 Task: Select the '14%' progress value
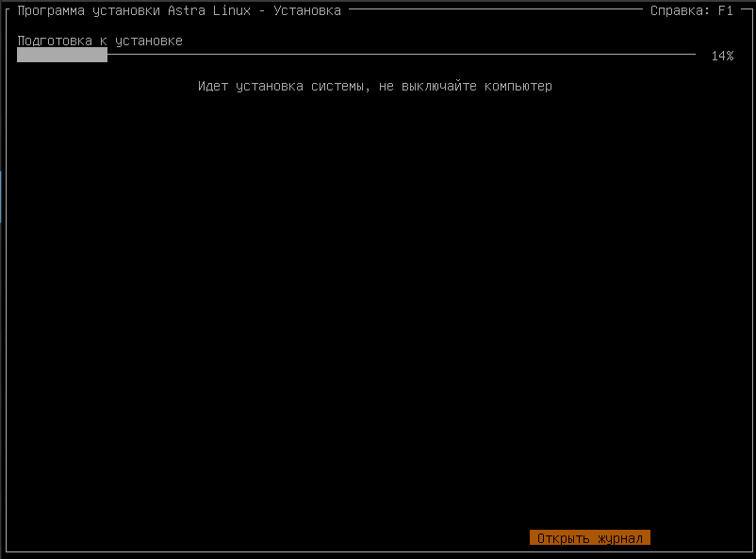pos(722,56)
